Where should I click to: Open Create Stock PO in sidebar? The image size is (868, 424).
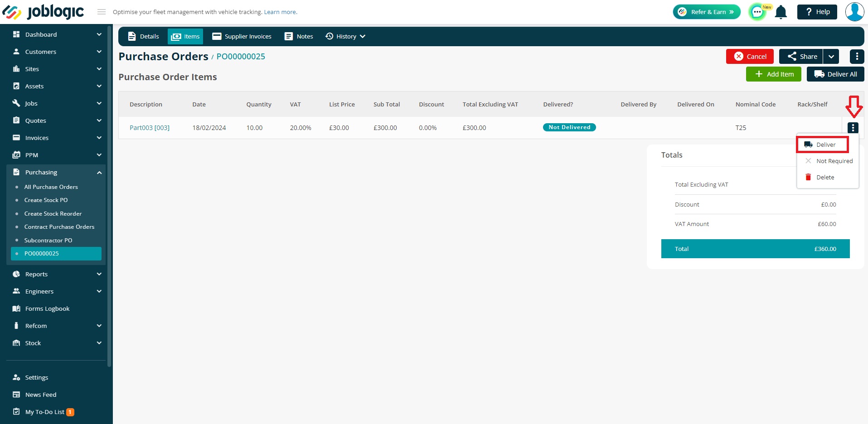click(x=46, y=200)
